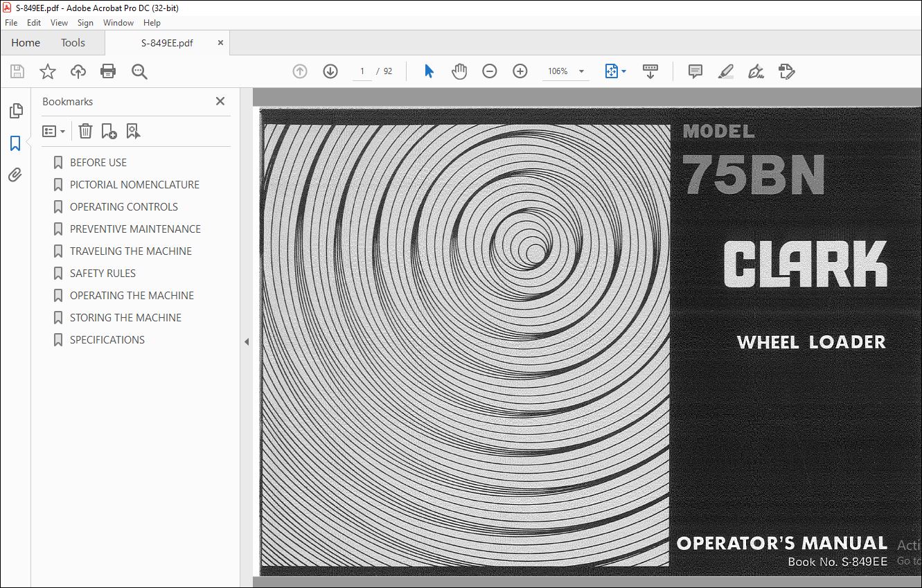Click the upload to cloud icon
Screen dimensions: 922x588
click(78, 71)
